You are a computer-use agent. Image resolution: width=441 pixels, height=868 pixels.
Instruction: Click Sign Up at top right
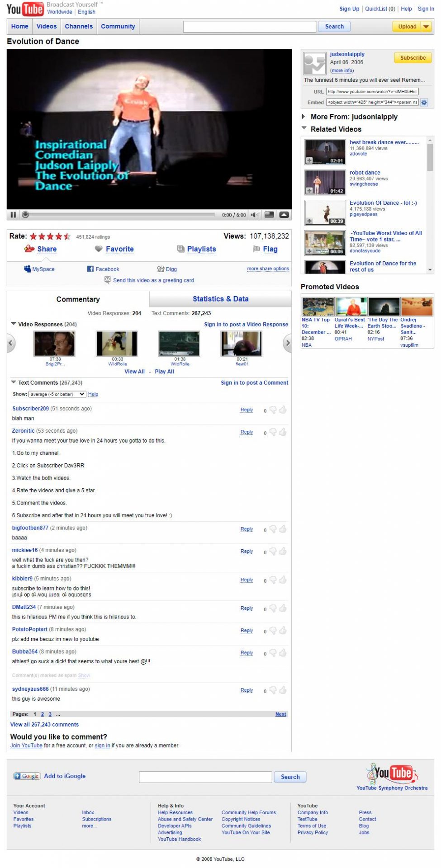(349, 9)
